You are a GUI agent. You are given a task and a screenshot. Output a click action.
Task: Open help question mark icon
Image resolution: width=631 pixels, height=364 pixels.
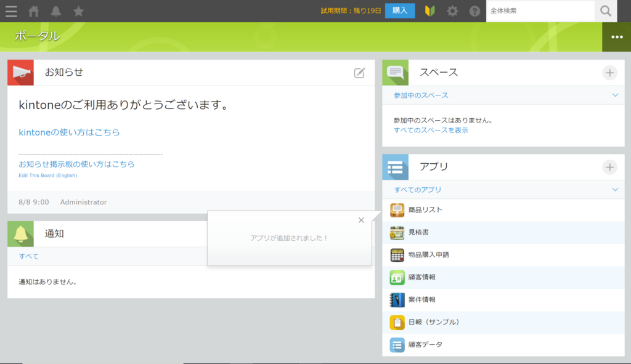475,11
